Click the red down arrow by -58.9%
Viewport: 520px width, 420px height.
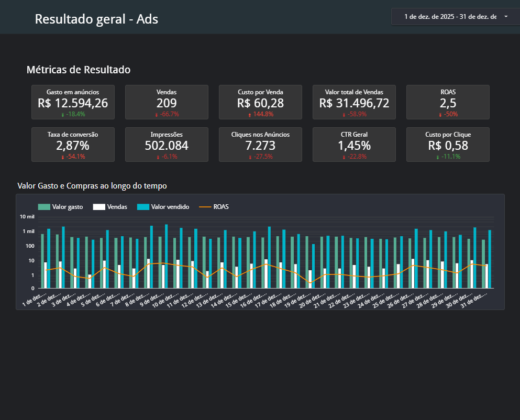pyautogui.click(x=344, y=115)
